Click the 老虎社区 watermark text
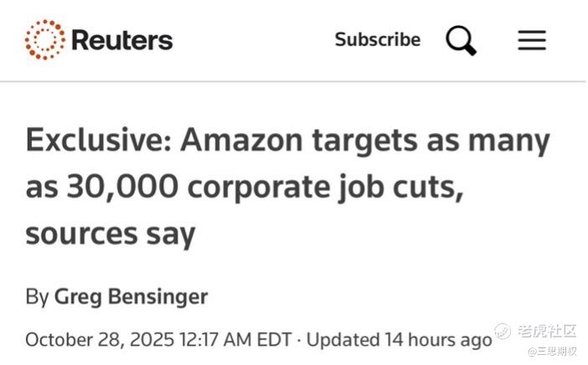Viewport: 588px width, 365px height. point(547,332)
